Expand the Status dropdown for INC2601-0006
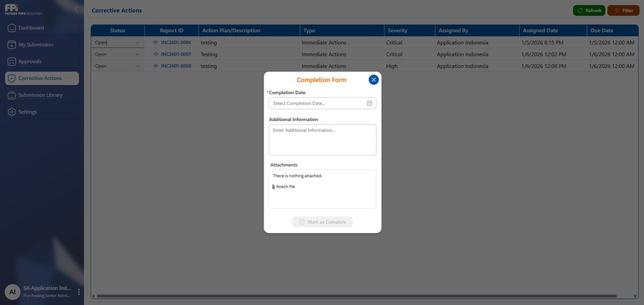This screenshot has width=644, height=305. coord(138,42)
